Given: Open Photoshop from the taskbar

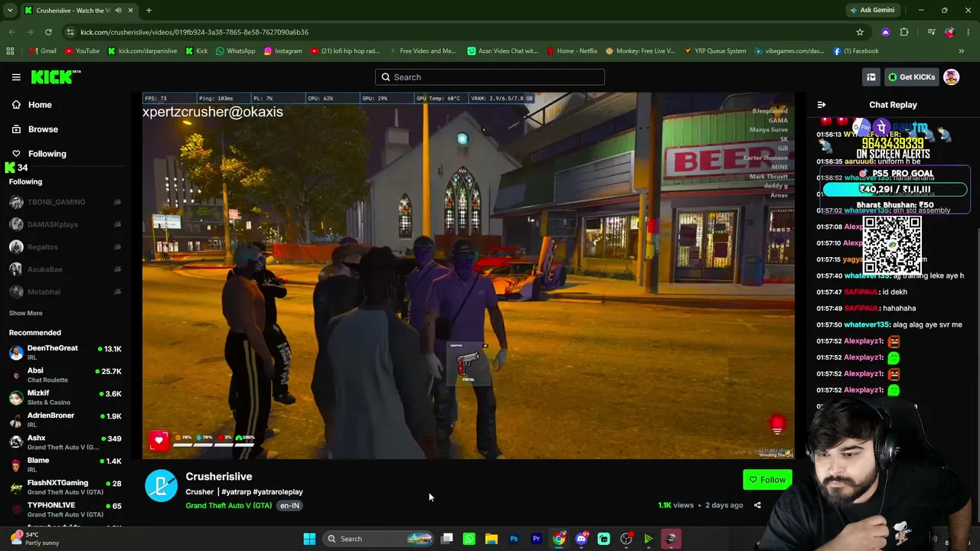Looking at the screenshot, I should [x=514, y=539].
